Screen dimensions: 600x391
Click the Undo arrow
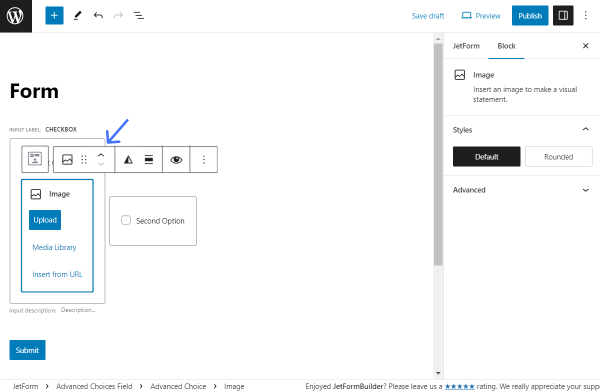(x=98, y=16)
